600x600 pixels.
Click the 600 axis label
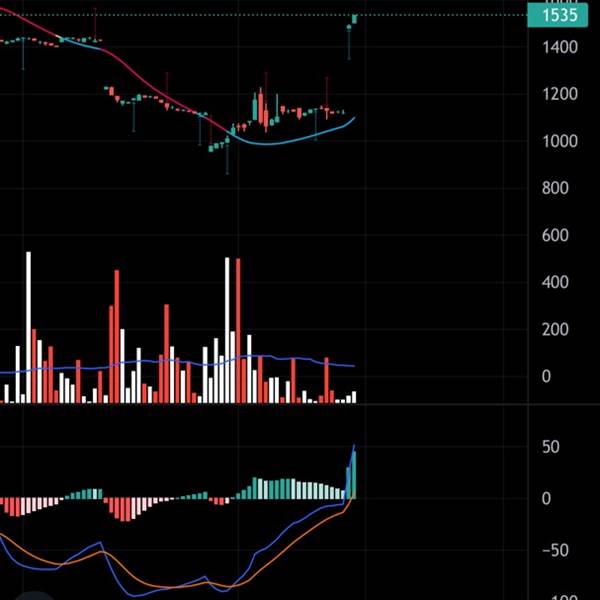pyautogui.click(x=555, y=235)
